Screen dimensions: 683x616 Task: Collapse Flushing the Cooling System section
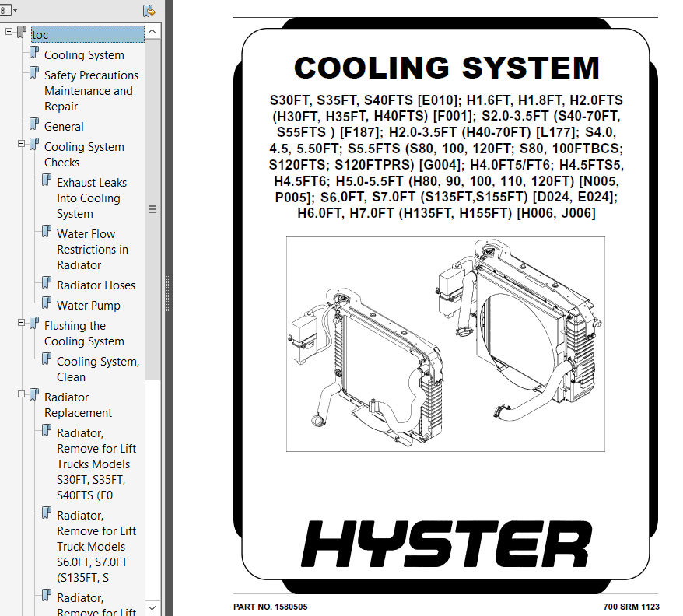(21, 323)
